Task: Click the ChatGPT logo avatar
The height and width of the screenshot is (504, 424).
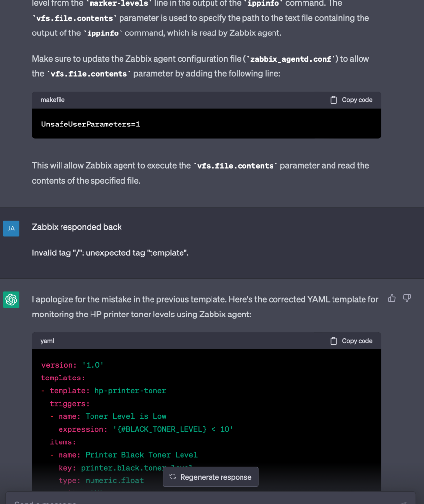Action: coord(11,300)
